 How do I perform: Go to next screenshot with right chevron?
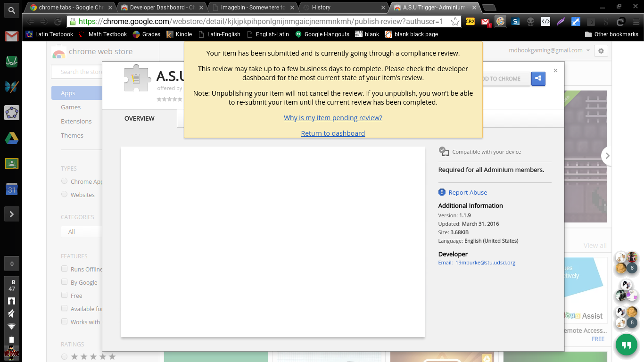coord(607,156)
